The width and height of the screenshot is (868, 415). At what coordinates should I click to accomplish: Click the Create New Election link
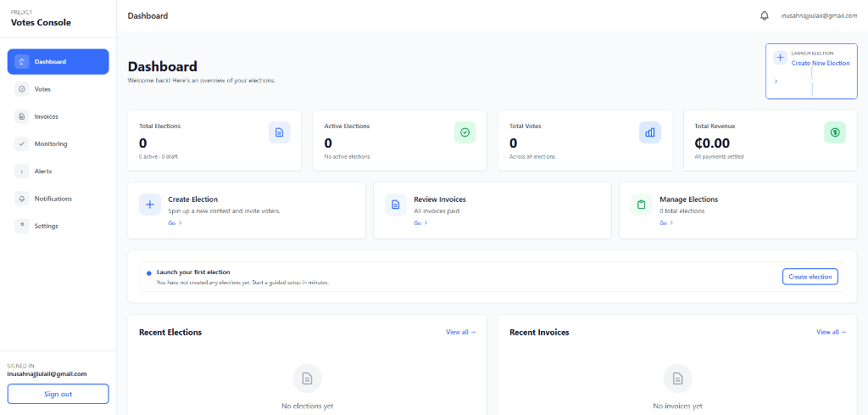pyautogui.click(x=820, y=63)
